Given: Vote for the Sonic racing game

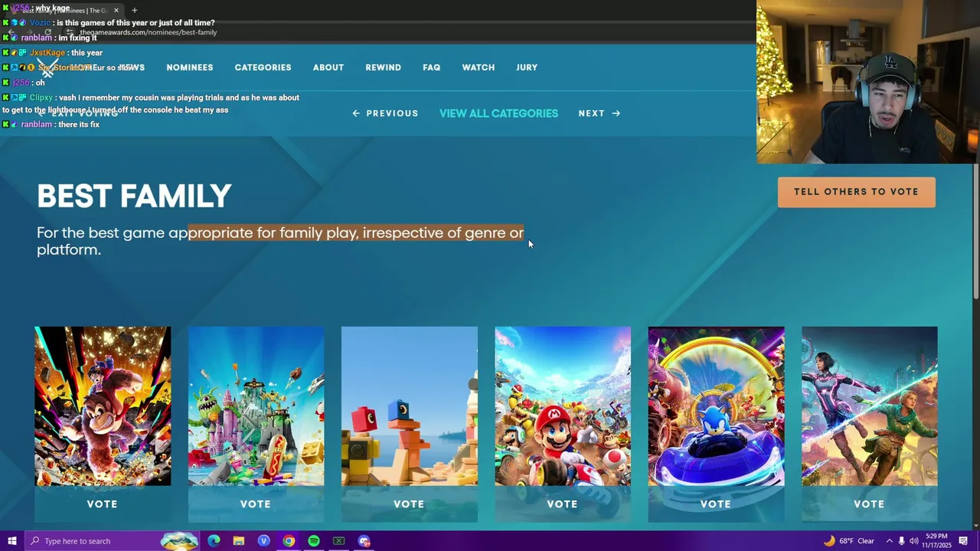Looking at the screenshot, I should [717, 504].
